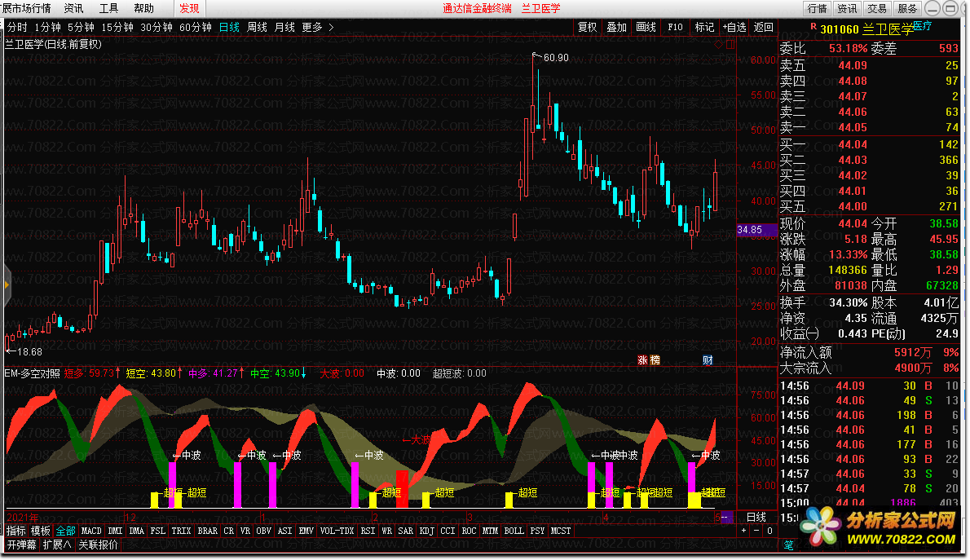Select the 周线 weekly period tab
Screen dimensions: 970x560
[258, 27]
